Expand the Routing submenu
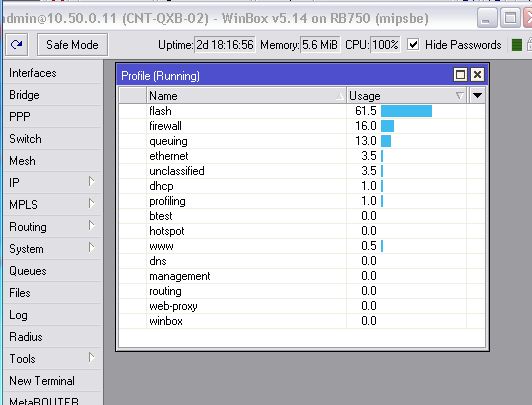Image resolution: width=532 pixels, height=405 pixels. pos(91,226)
